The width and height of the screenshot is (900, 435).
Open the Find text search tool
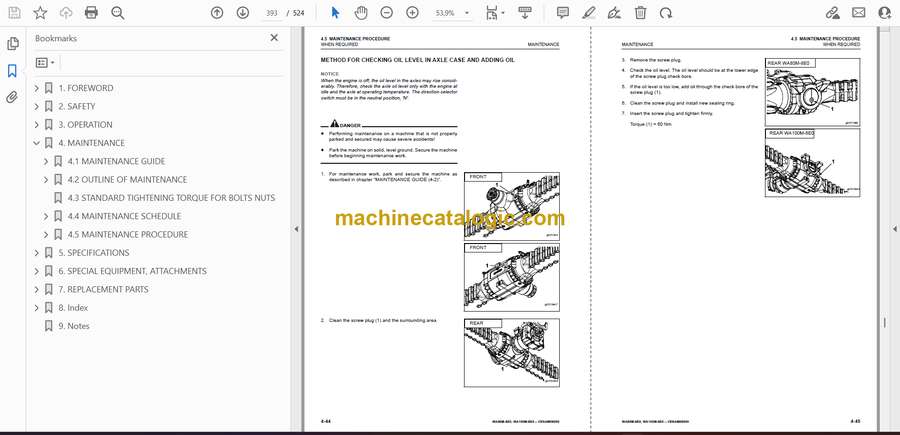tap(118, 13)
